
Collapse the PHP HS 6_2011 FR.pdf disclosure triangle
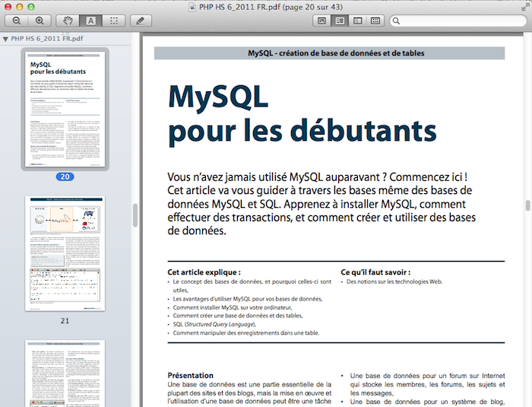pyautogui.click(x=5, y=38)
